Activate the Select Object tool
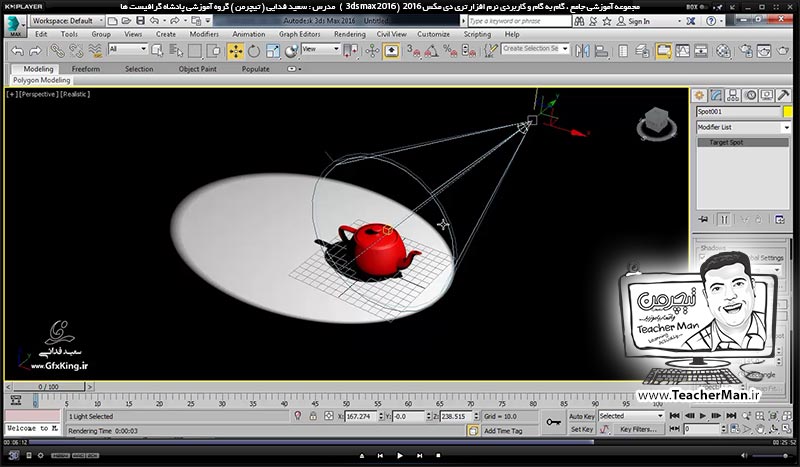 pyautogui.click(x=158, y=51)
